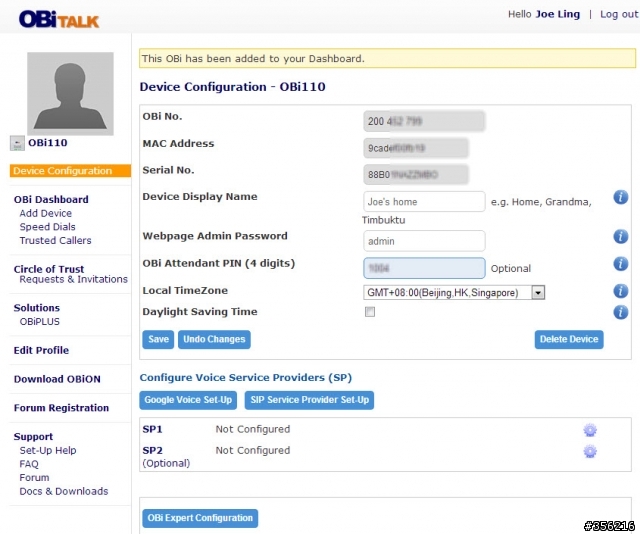Open info icon for Local TimeZone
The width and height of the screenshot is (640, 534).
(620, 291)
